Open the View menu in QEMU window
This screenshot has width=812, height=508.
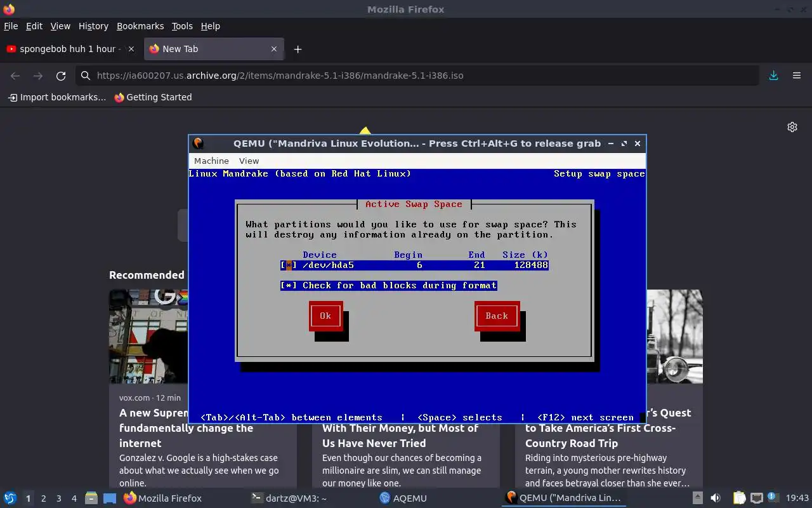pos(249,161)
